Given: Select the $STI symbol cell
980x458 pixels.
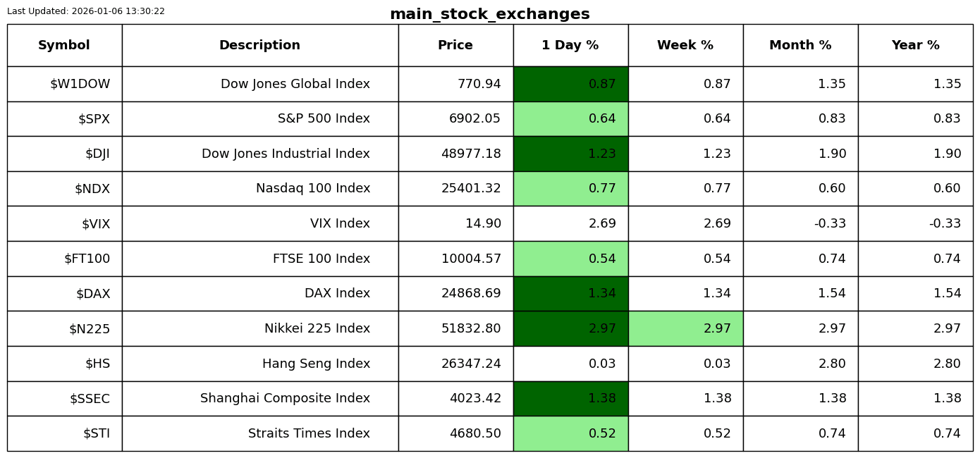Looking at the screenshot, I should [x=97, y=434].
